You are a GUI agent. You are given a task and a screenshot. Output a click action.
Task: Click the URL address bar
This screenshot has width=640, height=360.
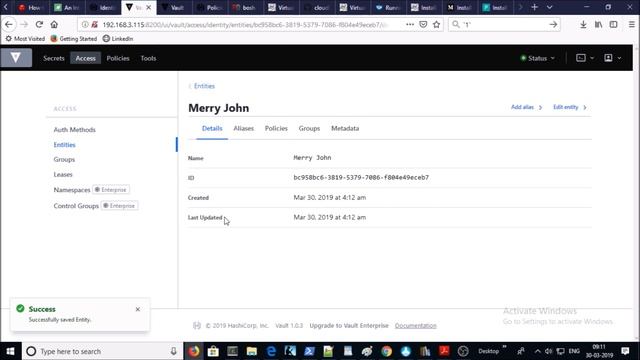pos(245,25)
